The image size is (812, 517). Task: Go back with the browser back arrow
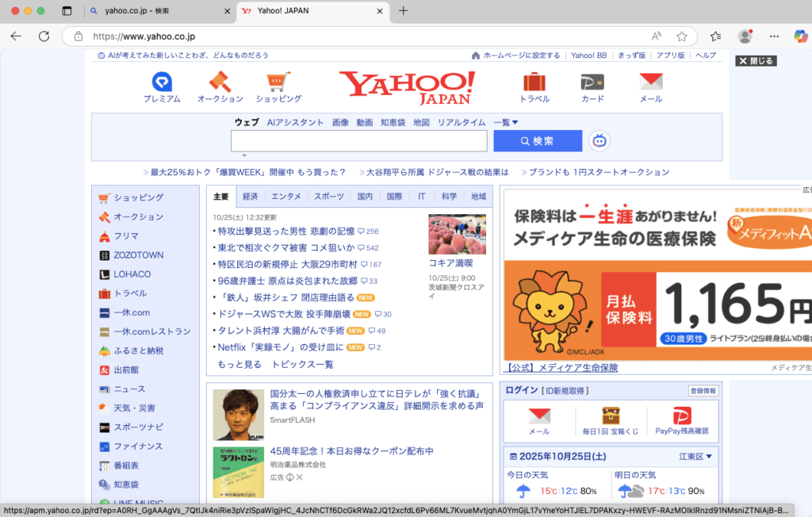[x=16, y=36]
